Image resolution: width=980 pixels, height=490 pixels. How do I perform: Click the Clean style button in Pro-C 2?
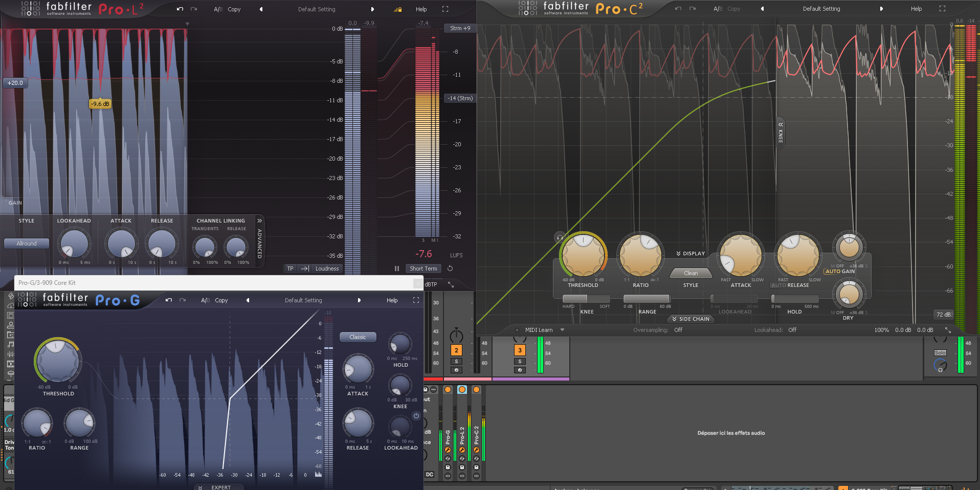coord(690,273)
